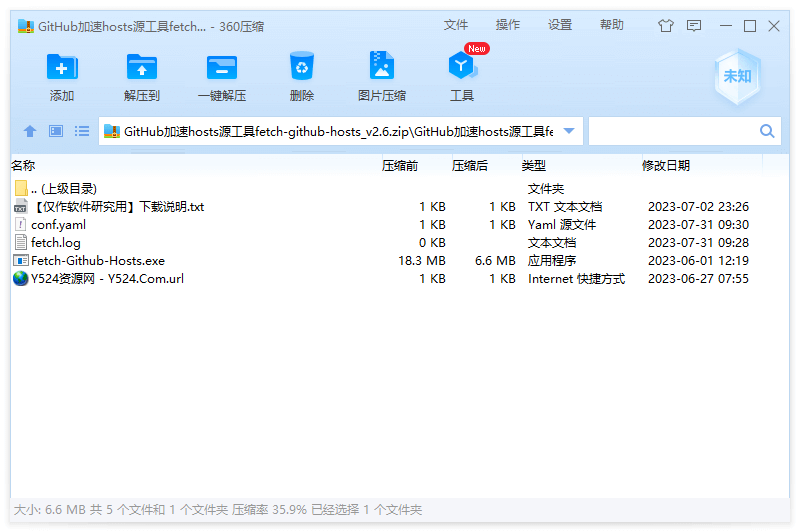
Task: Click the '0 KB' size of fetch.log
Action: point(432,242)
